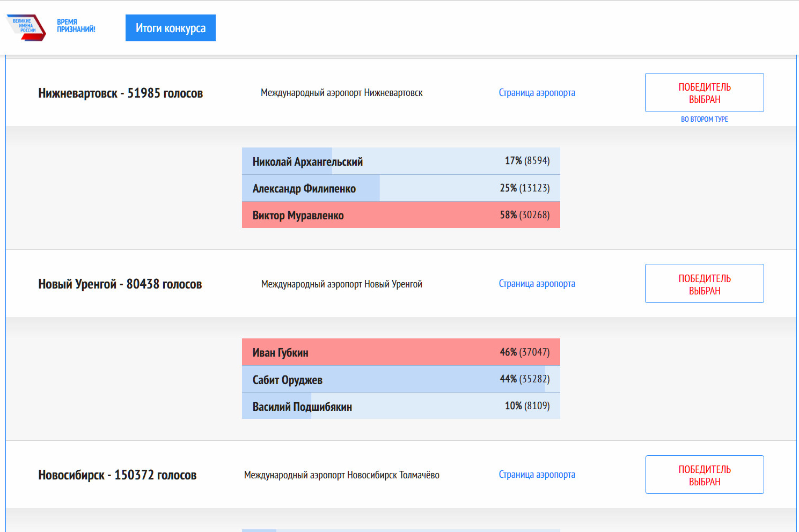Screen dimensions: 799x532
Task: Select the Иван Губкин winner bar
Action: (x=401, y=352)
